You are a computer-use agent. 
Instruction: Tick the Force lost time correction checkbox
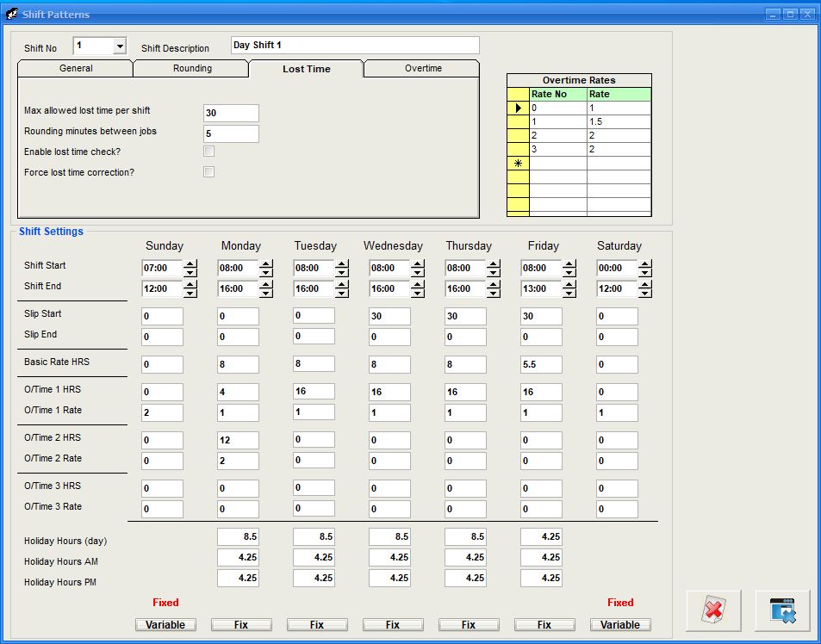208,172
